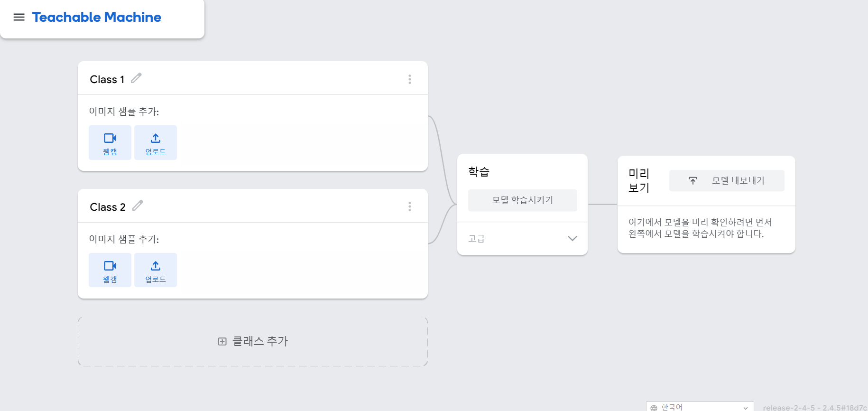Click the 고급 advanced section label
This screenshot has height=411, width=868.
click(x=477, y=239)
